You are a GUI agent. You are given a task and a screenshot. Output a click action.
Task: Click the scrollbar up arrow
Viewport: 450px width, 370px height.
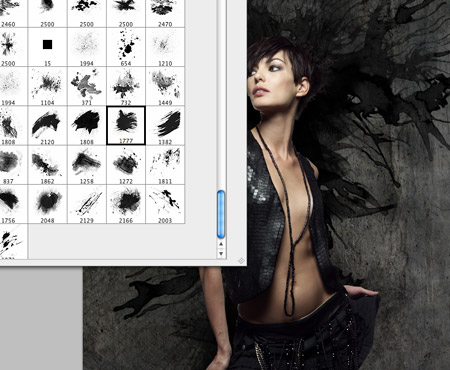(x=221, y=244)
